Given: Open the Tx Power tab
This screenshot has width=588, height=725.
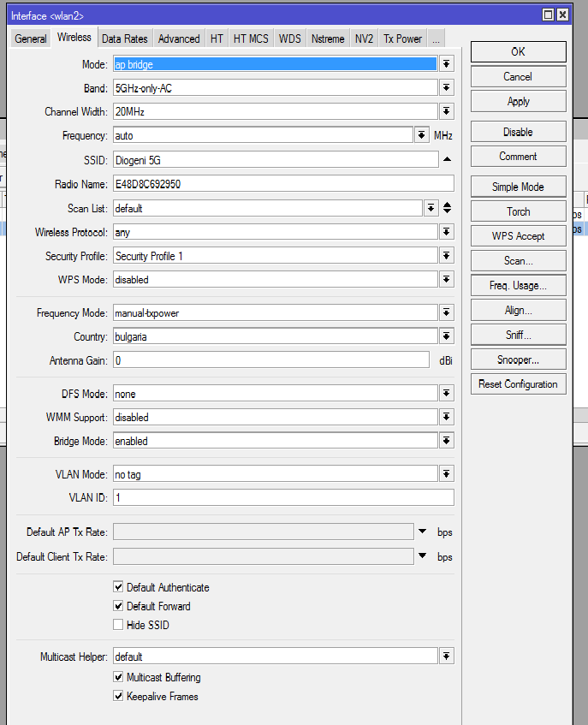Looking at the screenshot, I should [x=402, y=38].
